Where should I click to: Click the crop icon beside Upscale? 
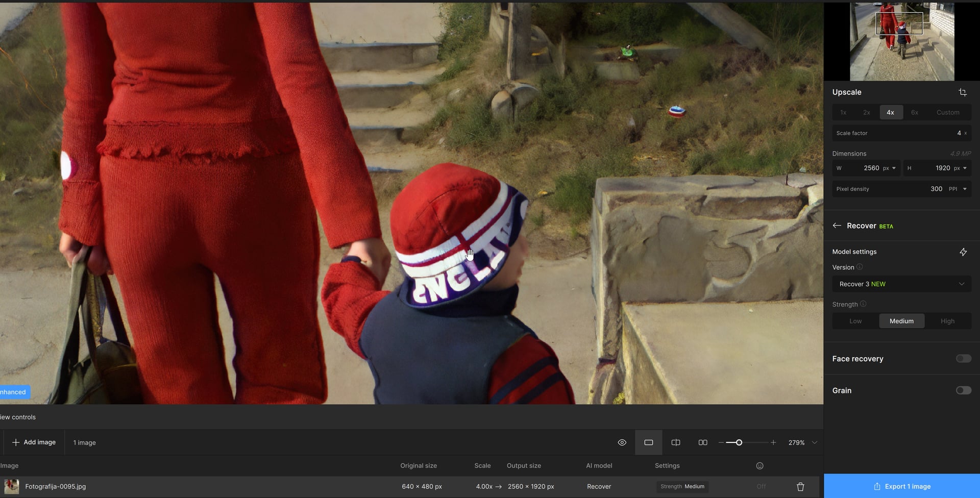tap(963, 92)
